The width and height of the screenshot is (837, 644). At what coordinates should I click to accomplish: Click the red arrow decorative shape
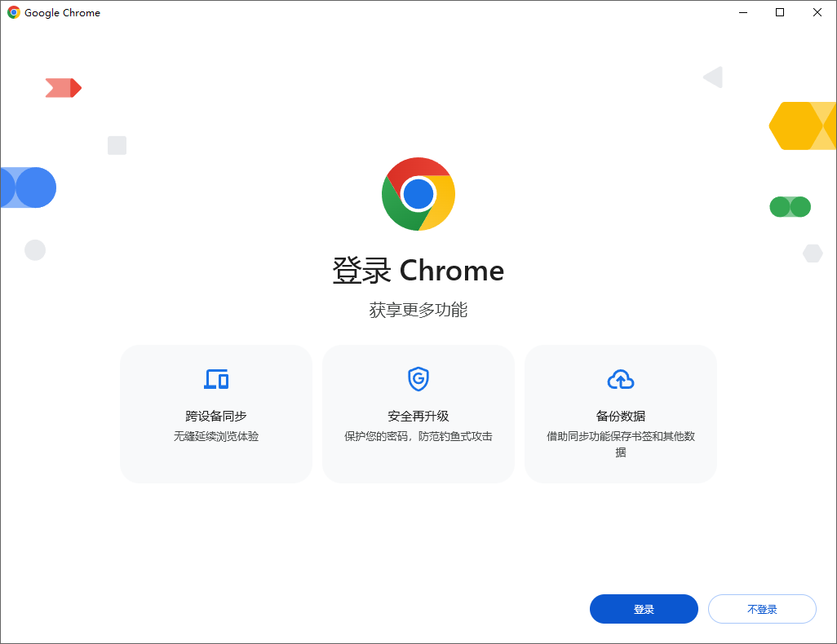click(64, 88)
